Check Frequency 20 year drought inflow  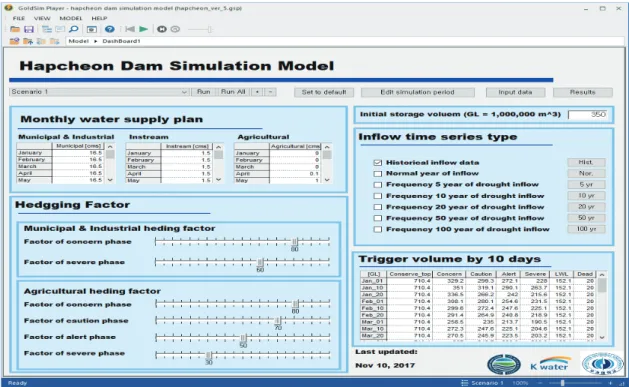pyautogui.click(x=377, y=207)
